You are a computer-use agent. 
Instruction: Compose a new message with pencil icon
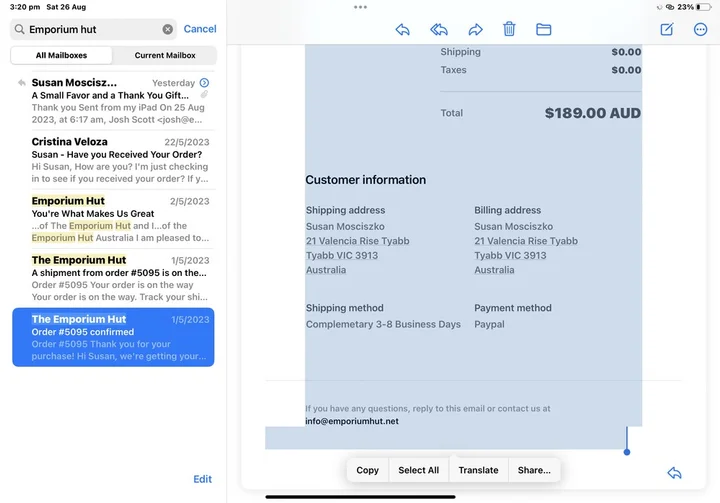tap(667, 29)
